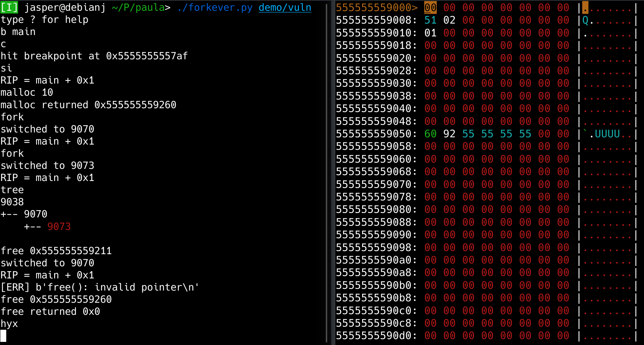Click the 'malloc 10' command line
This screenshot has height=345, width=644.
[x=27, y=93]
